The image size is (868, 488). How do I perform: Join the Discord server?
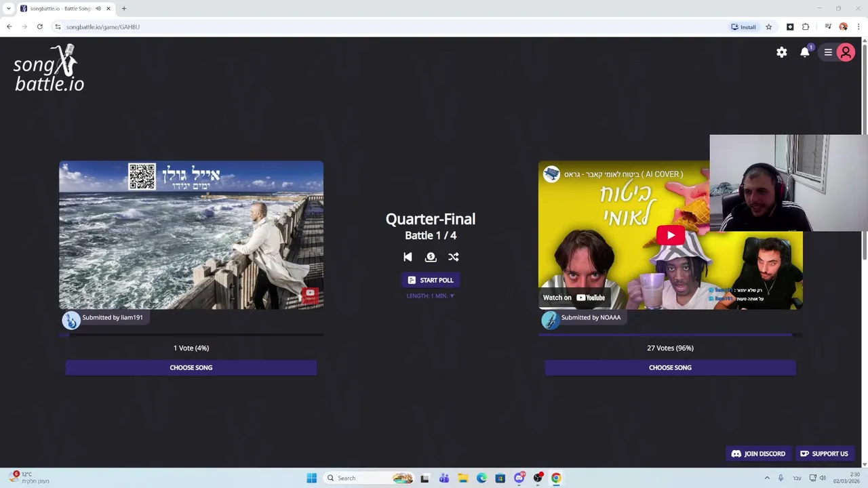[x=758, y=453]
